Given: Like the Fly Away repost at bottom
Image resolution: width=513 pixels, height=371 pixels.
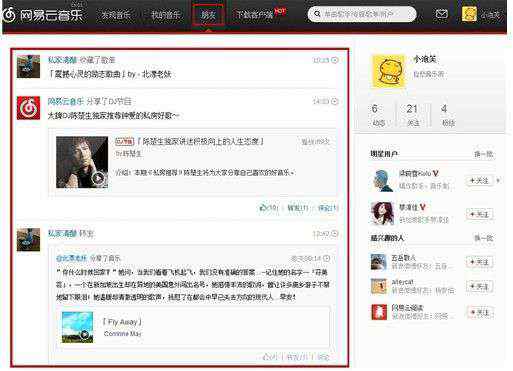Looking at the screenshot, I should [269, 357].
